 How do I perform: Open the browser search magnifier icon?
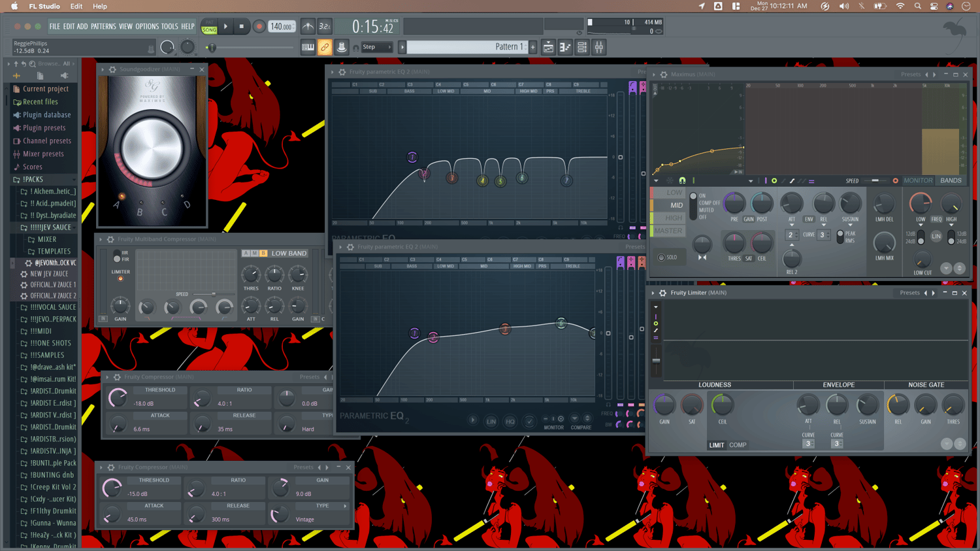32,64
